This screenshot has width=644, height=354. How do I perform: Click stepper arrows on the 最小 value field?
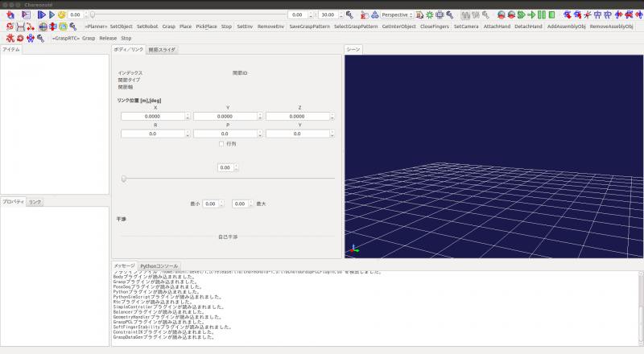[x=220, y=204]
